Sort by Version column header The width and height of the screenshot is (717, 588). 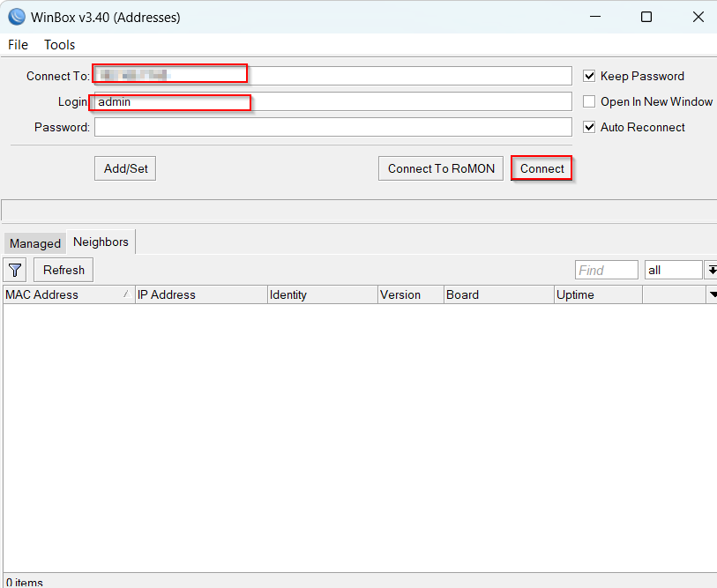tap(411, 294)
